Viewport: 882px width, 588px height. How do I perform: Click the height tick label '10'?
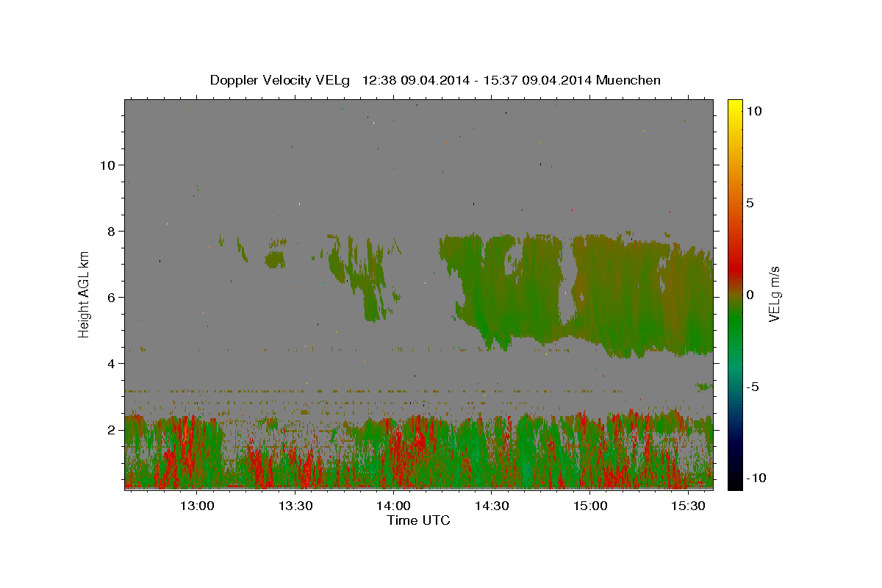107,165
